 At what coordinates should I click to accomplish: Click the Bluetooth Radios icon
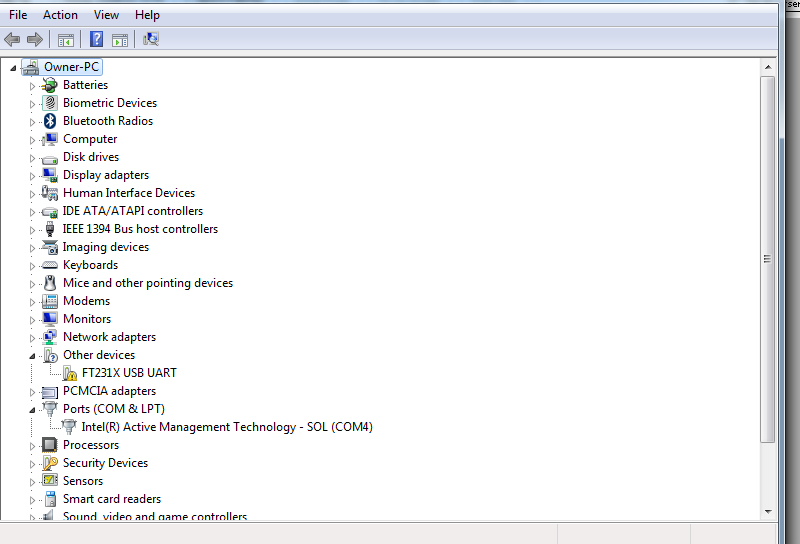[50, 121]
